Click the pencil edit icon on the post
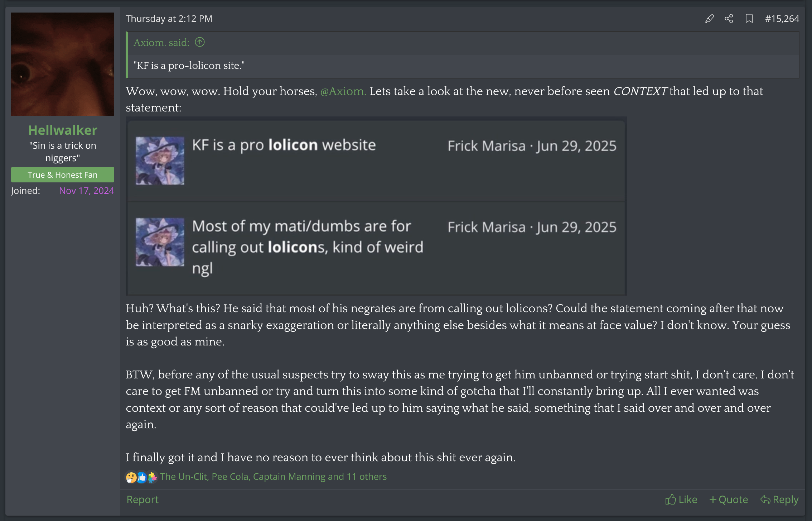 [709, 19]
